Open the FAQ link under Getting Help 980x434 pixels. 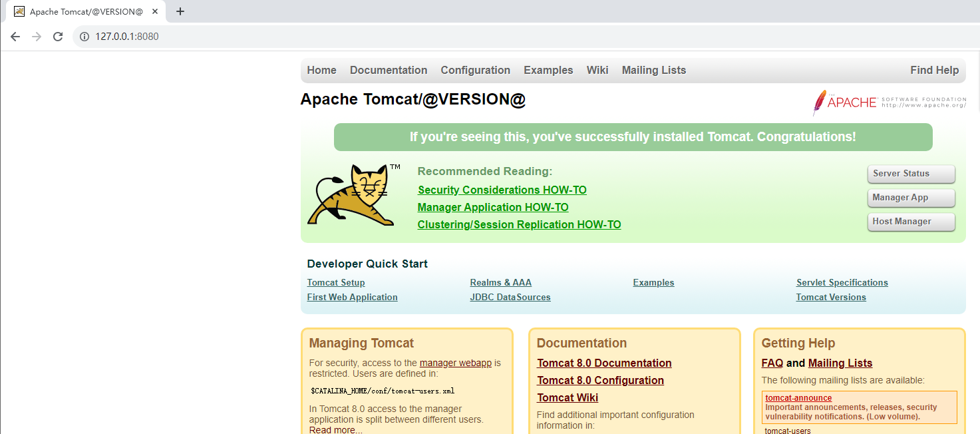772,363
